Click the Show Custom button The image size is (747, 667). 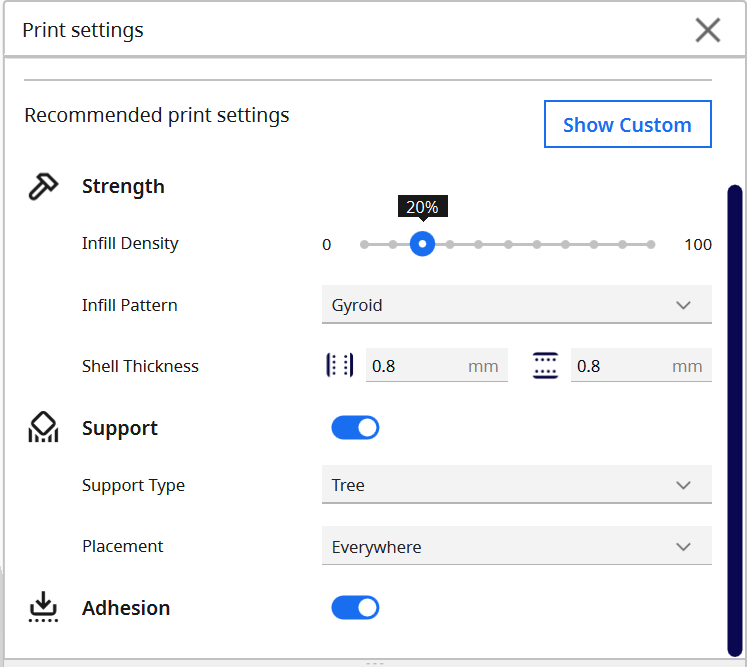point(627,124)
